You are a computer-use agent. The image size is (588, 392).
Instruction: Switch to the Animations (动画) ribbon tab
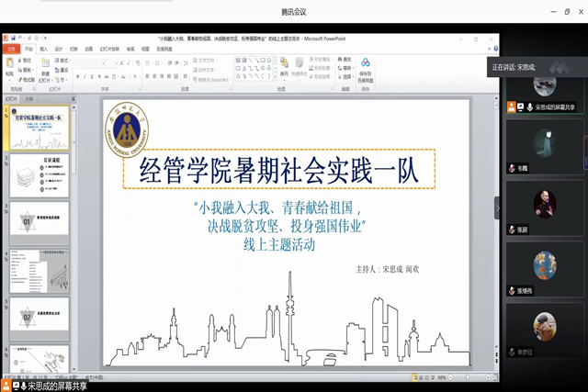pos(88,49)
